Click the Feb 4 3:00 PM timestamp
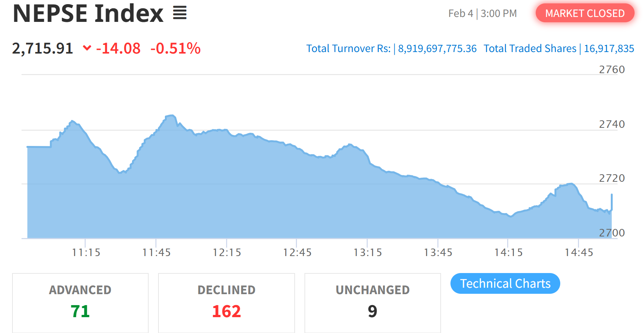The height and width of the screenshot is (333, 644). [482, 14]
